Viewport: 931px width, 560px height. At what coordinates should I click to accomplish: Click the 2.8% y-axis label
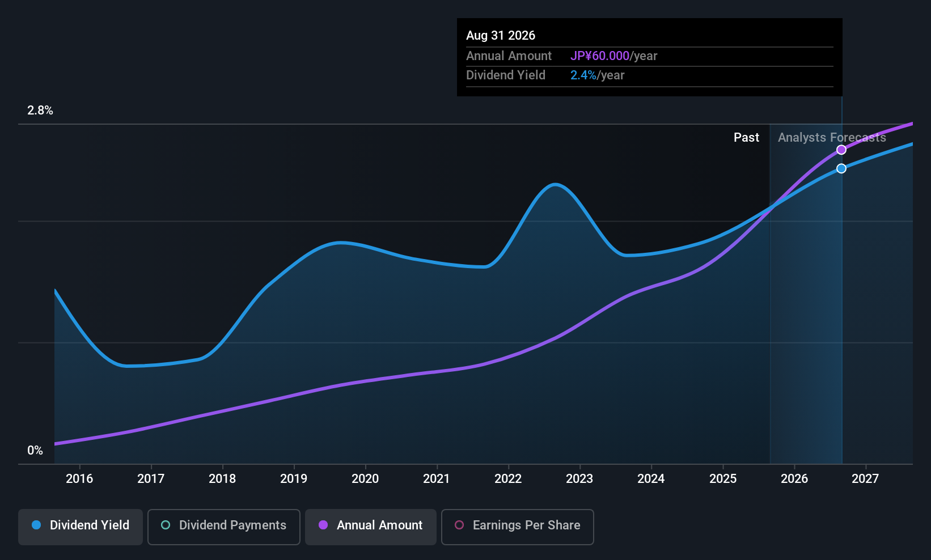(40, 111)
